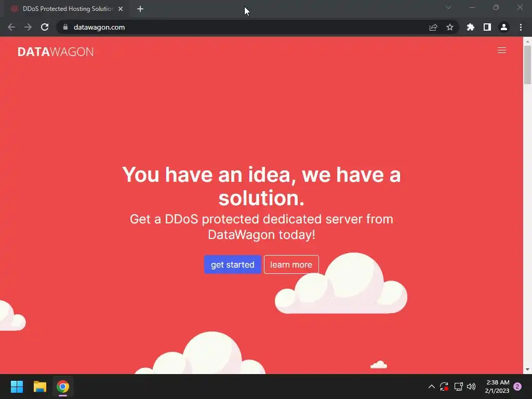Screen dimensions: 532x399
Task: Select the DDoS Protected Hosting Solutions tab
Action: pos(67,9)
